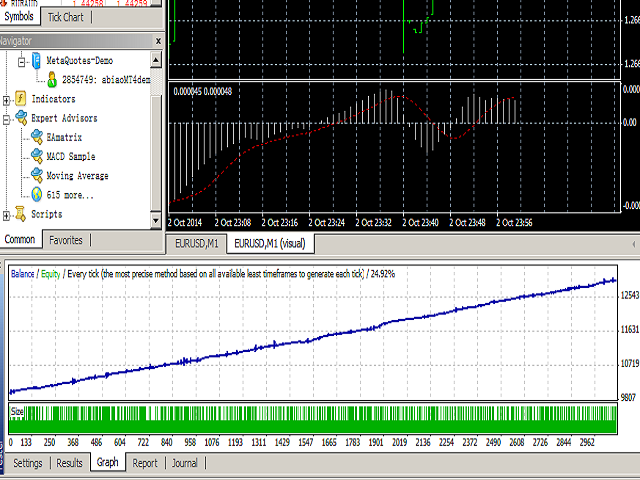Select the tester Graph tab
640x480 pixels.
pos(108,462)
